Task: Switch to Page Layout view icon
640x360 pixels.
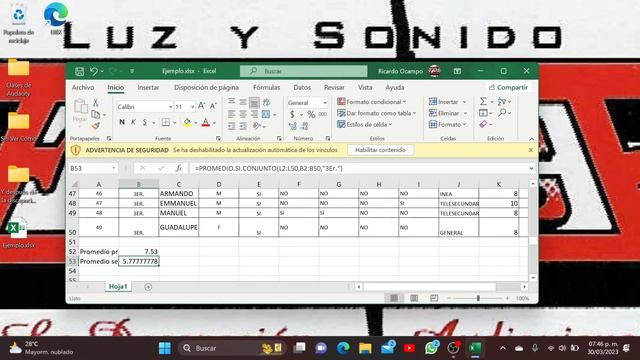Action: [414, 298]
